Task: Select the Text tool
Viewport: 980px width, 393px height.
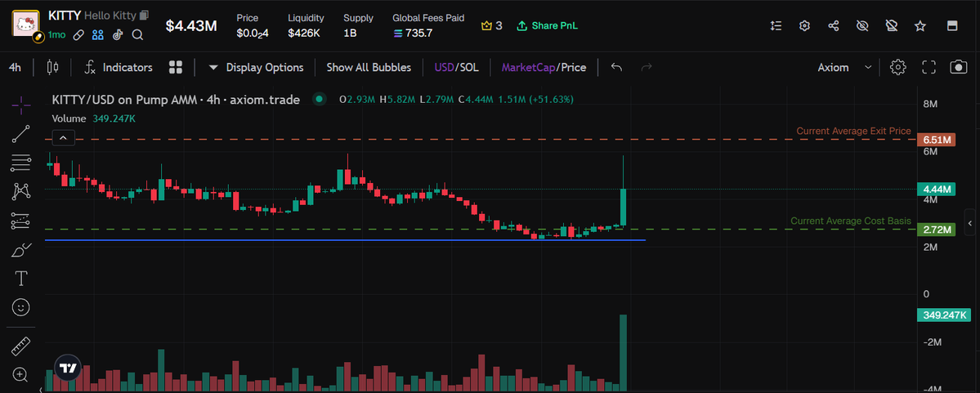Action: (20, 278)
